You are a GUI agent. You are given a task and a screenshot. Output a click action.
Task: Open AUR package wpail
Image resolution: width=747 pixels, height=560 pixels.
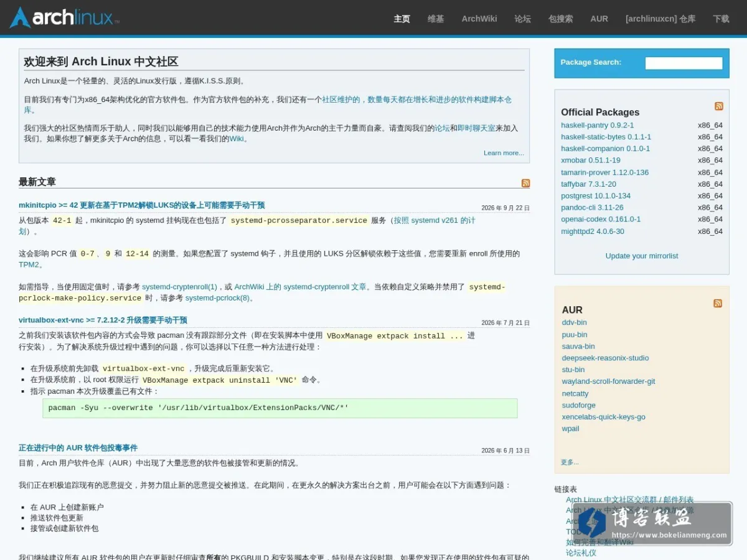pos(570,429)
